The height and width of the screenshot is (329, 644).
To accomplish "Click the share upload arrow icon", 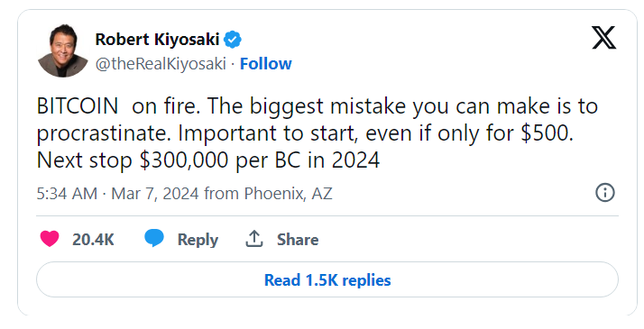I will click(254, 238).
